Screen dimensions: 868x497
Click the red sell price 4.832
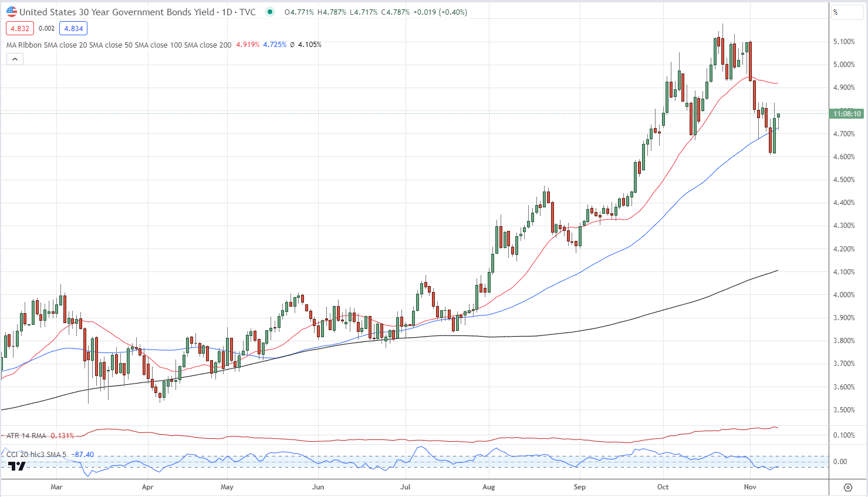click(20, 28)
